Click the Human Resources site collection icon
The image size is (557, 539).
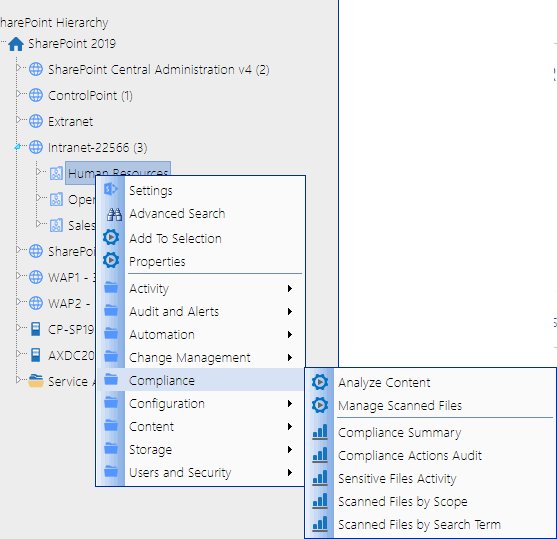[x=56, y=173]
